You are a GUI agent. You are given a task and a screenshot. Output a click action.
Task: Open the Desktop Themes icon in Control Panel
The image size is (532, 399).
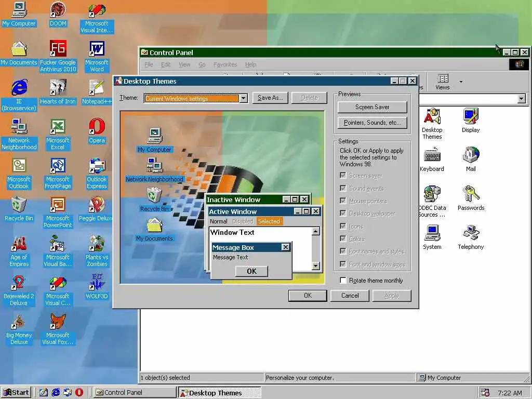(432, 124)
